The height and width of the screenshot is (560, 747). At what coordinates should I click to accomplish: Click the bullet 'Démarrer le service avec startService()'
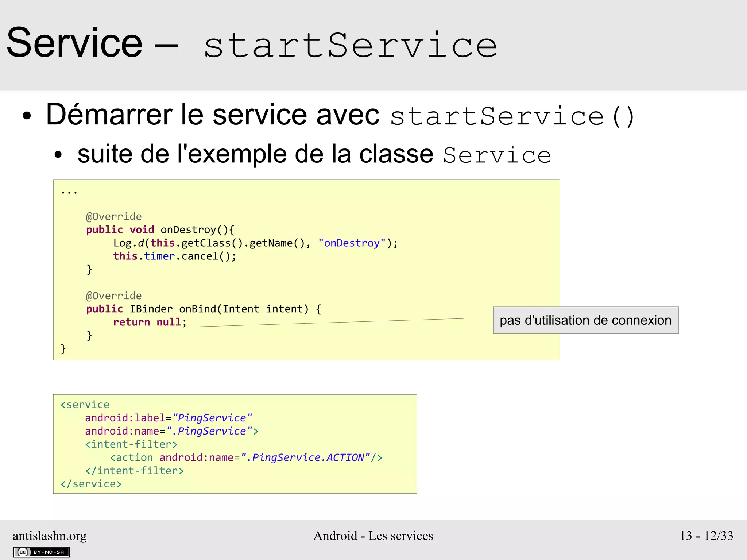coord(340,115)
